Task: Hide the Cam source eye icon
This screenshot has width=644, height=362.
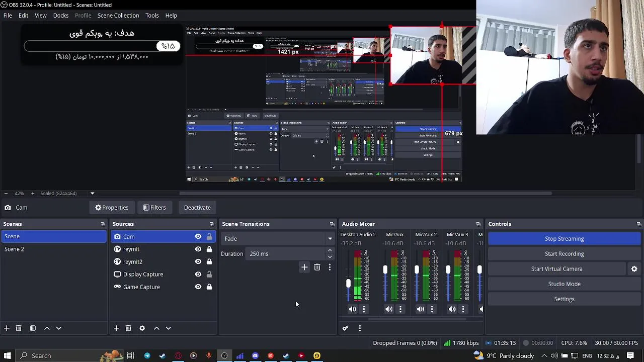Action: pyautogui.click(x=198, y=236)
